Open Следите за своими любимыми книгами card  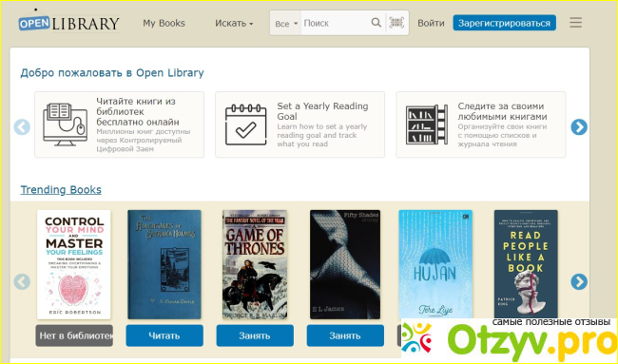coord(481,125)
